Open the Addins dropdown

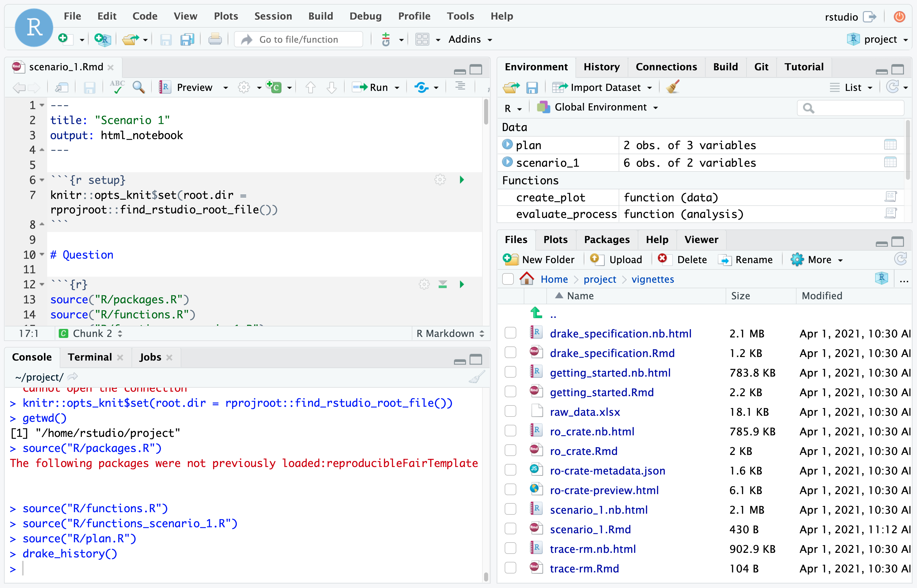[x=470, y=39]
